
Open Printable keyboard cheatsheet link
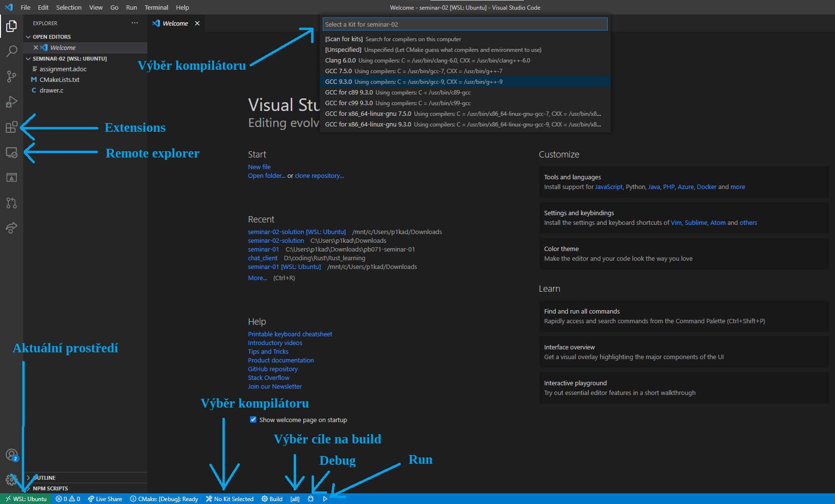pyautogui.click(x=290, y=334)
